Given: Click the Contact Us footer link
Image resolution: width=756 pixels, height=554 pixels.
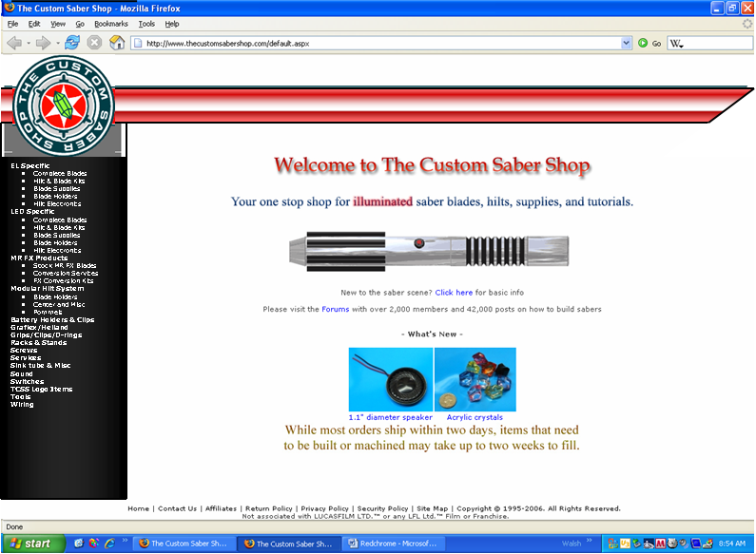Looking at the screenshot, I should click(177, 508).
